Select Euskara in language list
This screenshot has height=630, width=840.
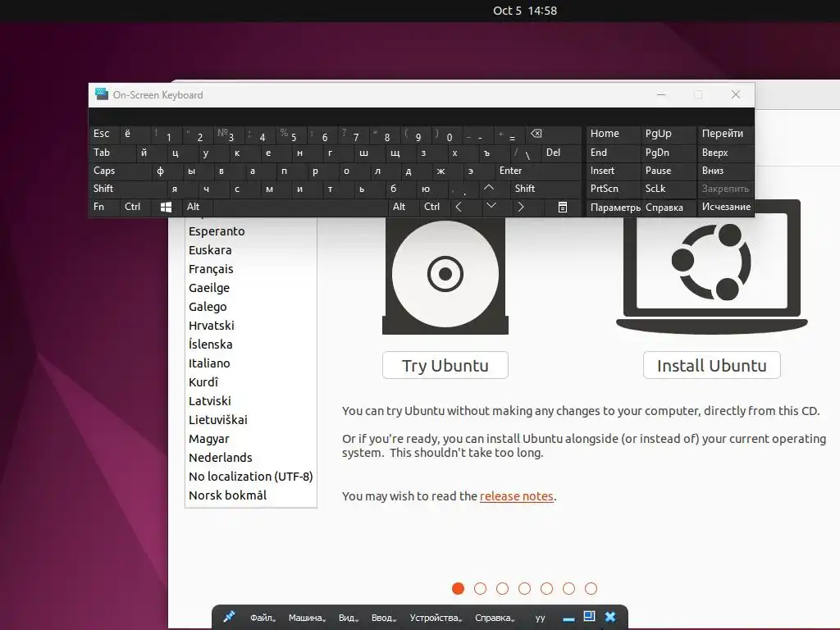point(251,250)
